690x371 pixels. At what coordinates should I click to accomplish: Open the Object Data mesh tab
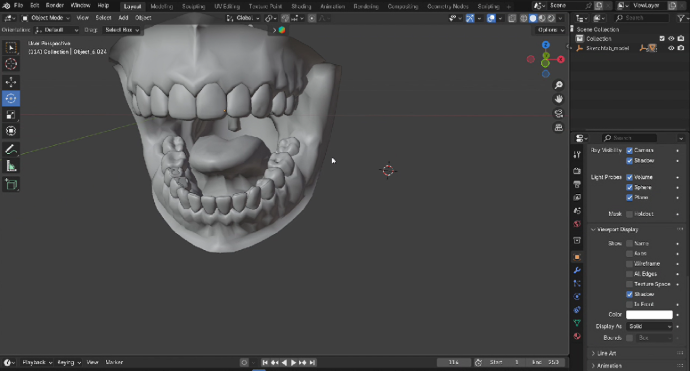click(577, 323)
